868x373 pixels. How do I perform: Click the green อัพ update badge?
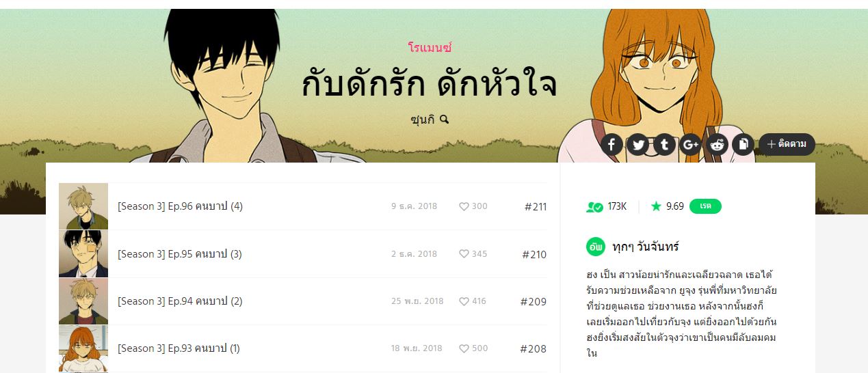click(596, 247)
